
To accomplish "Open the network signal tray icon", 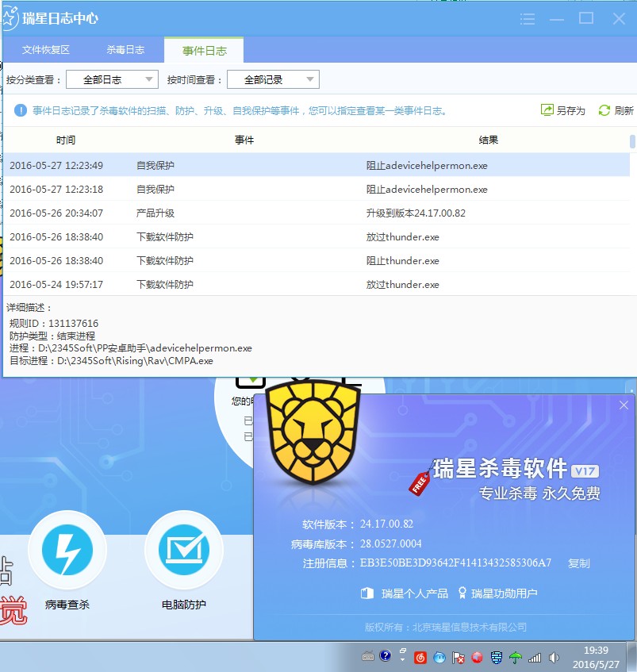I will click(x=535, y=658).
